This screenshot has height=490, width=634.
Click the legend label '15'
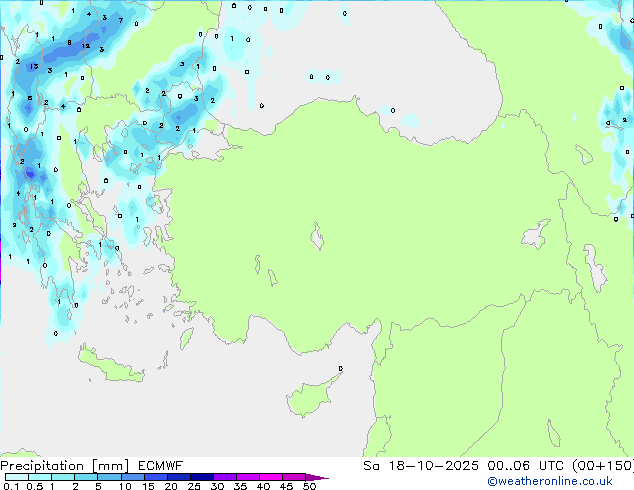coord(148,486)
